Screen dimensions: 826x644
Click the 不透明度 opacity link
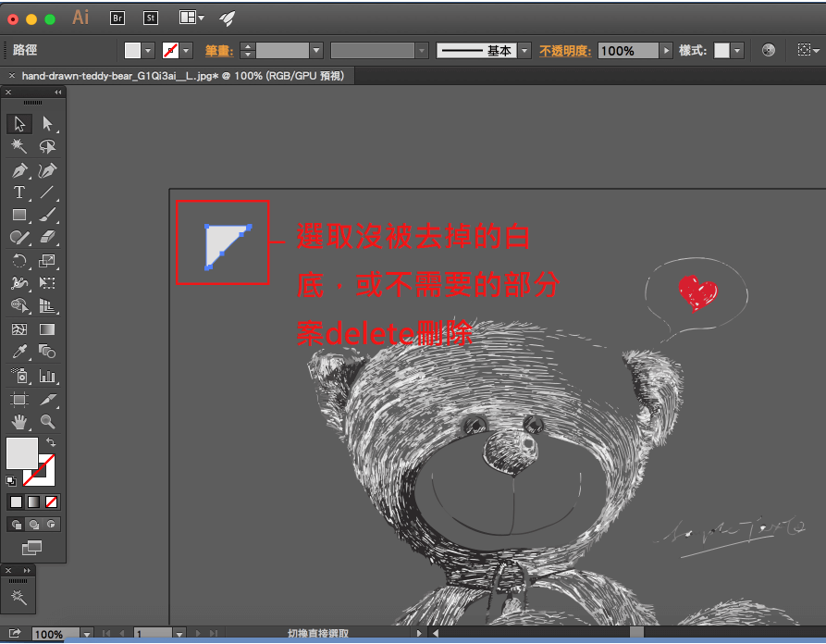click(x=564, y=51)
